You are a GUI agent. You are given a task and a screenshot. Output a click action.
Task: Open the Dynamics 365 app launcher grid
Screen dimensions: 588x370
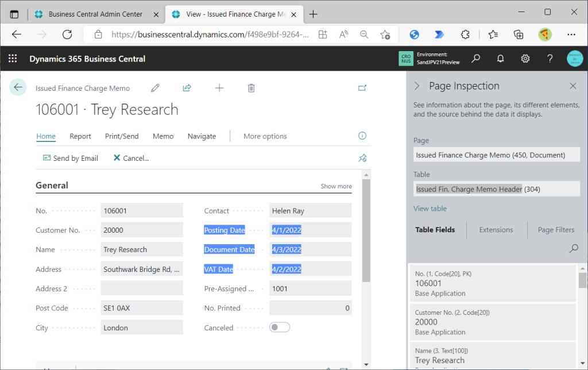(13, 59)
